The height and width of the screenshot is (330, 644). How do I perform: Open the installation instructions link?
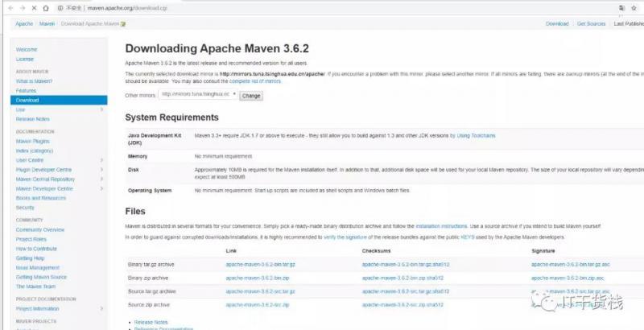[441, 226]
